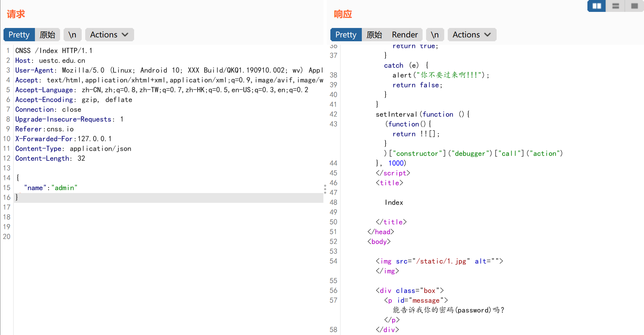
Task: Open the Render tab in response panel
Action: 405,35
